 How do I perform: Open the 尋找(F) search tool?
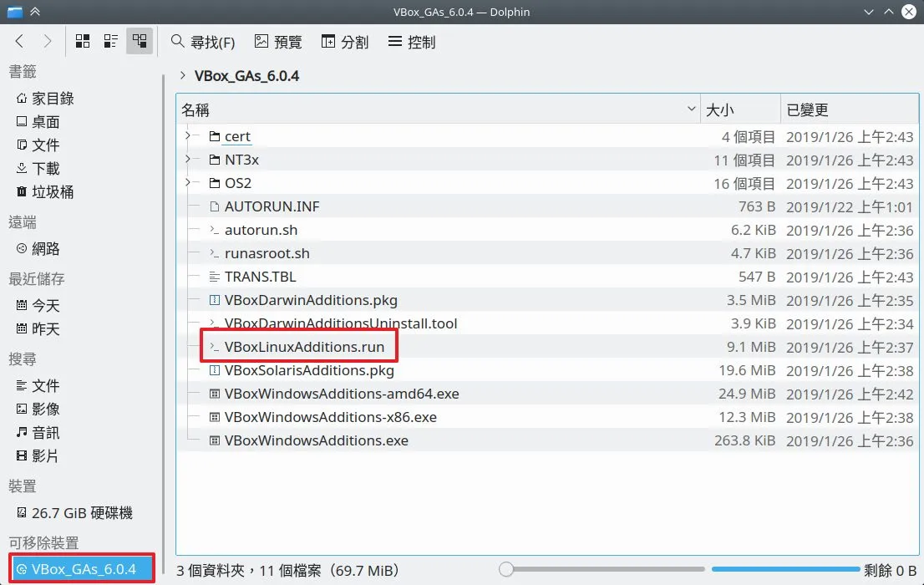[x=203, y=42]
